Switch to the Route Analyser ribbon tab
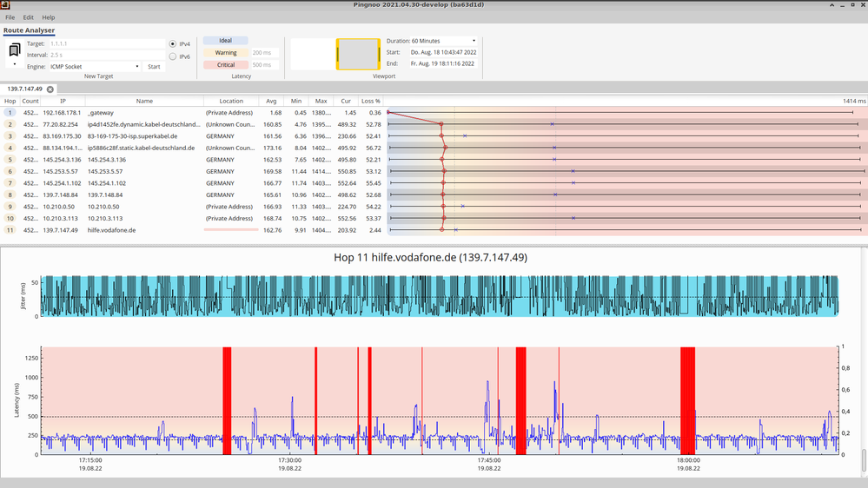Viewport: 868px width, 488px height. [29, 30]
